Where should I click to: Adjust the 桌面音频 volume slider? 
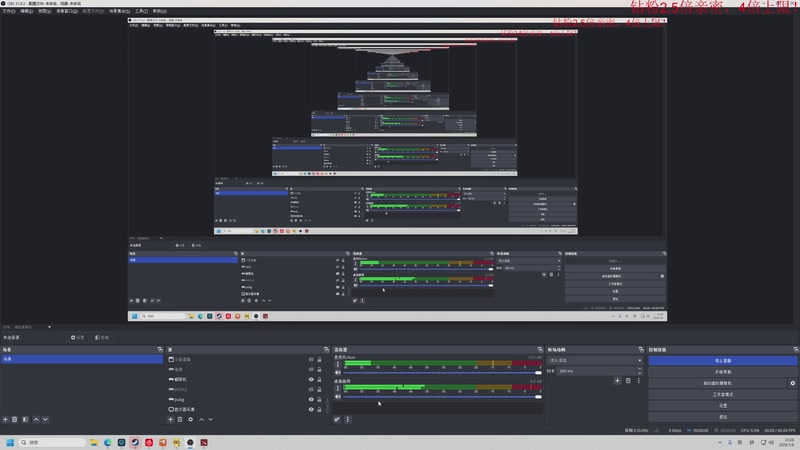coord(442,396)
